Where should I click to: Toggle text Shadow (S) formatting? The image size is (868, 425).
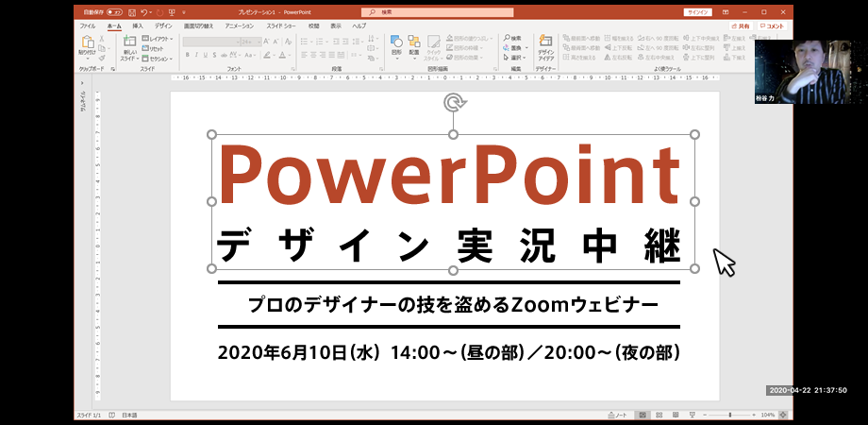214,55
